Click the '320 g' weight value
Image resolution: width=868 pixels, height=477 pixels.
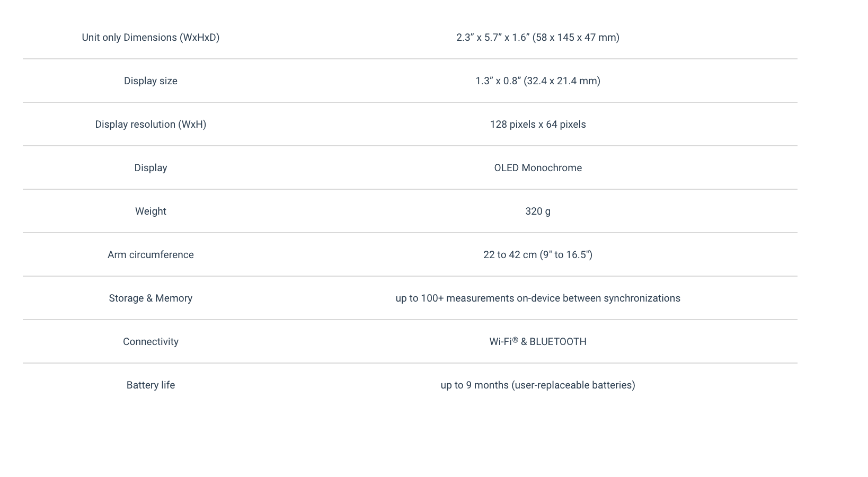pos(538,211)
